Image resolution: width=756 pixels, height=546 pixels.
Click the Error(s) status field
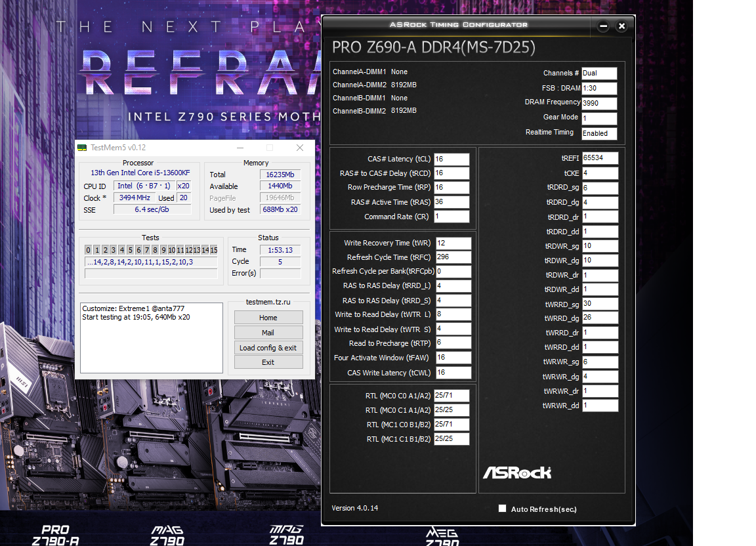280,274
